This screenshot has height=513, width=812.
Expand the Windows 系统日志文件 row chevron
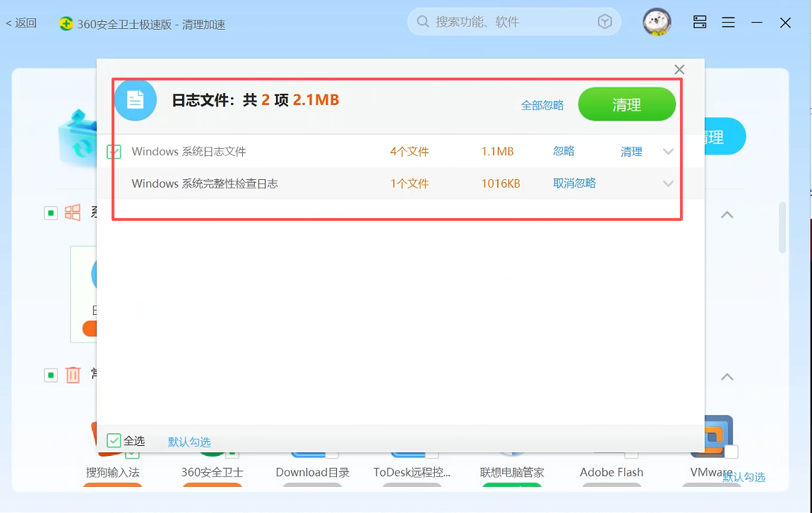click(668, 152)
